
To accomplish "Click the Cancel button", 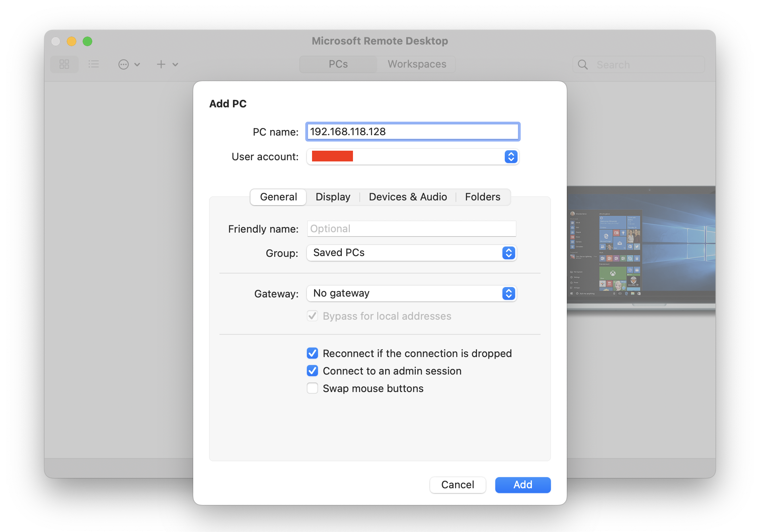I will tap(458, 485).
